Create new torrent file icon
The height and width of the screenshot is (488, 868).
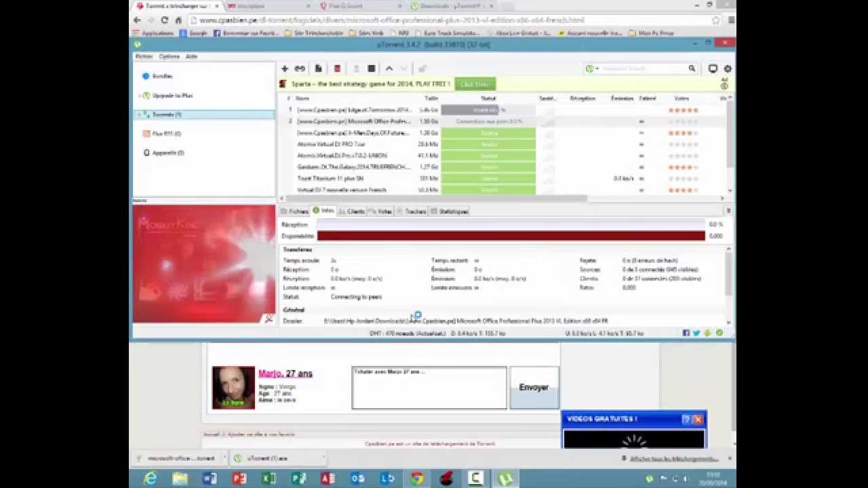[x=318, y=68]
